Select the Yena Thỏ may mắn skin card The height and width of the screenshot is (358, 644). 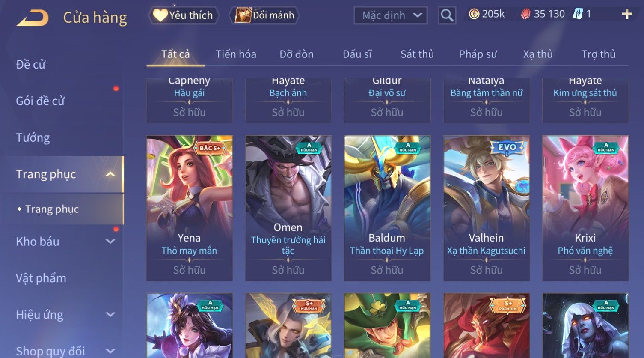[x=189, y=208]
